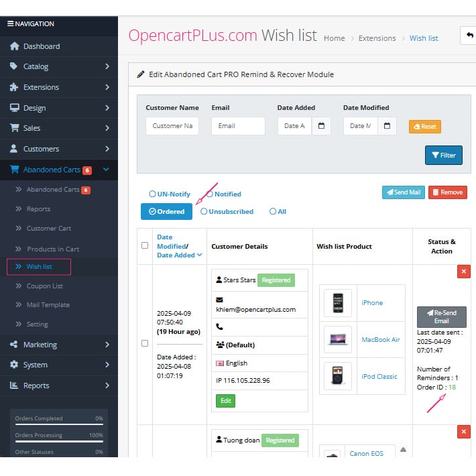The height and width of the screenshot is (476, 476).
Task: Open the Dashboard home icon
Action: click(x=14, y=46)
